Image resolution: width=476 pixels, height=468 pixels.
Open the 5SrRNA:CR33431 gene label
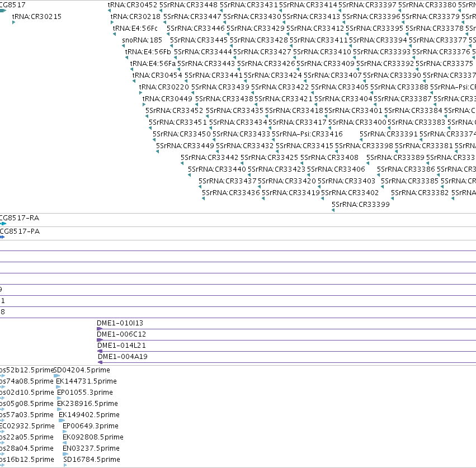pos(248,5)
